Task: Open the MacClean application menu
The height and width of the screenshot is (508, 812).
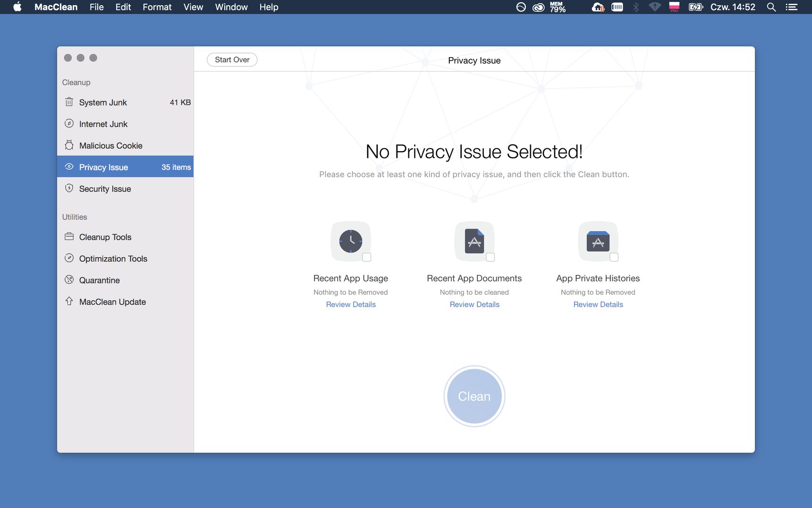Action: [56, 7]
